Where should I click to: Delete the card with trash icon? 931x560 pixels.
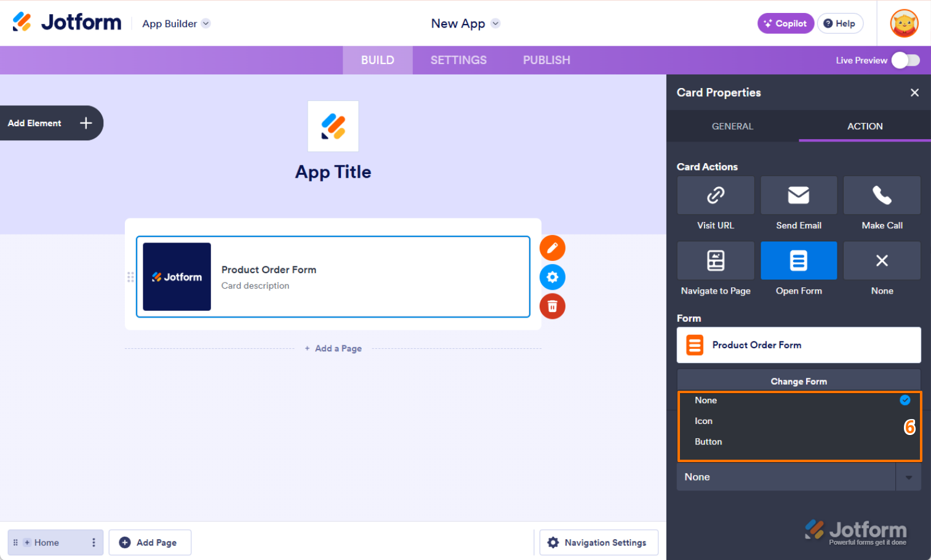tap(553, 306)
